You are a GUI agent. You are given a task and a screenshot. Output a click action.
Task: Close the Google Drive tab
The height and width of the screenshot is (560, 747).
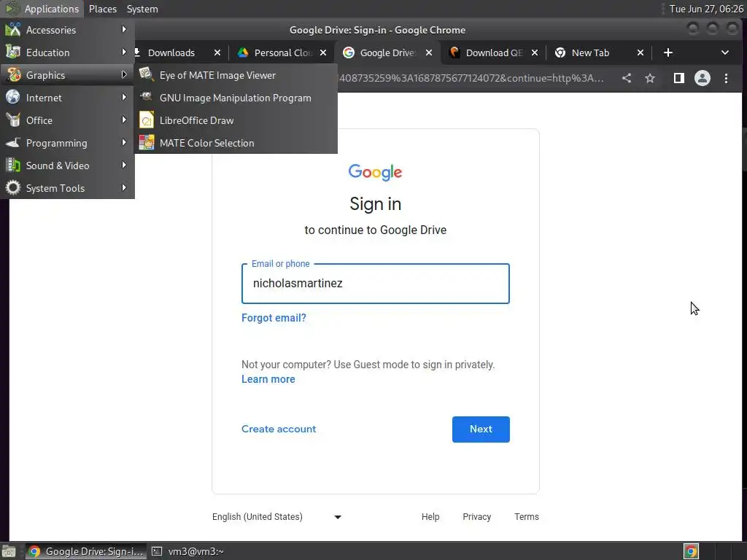click(429, 52)
